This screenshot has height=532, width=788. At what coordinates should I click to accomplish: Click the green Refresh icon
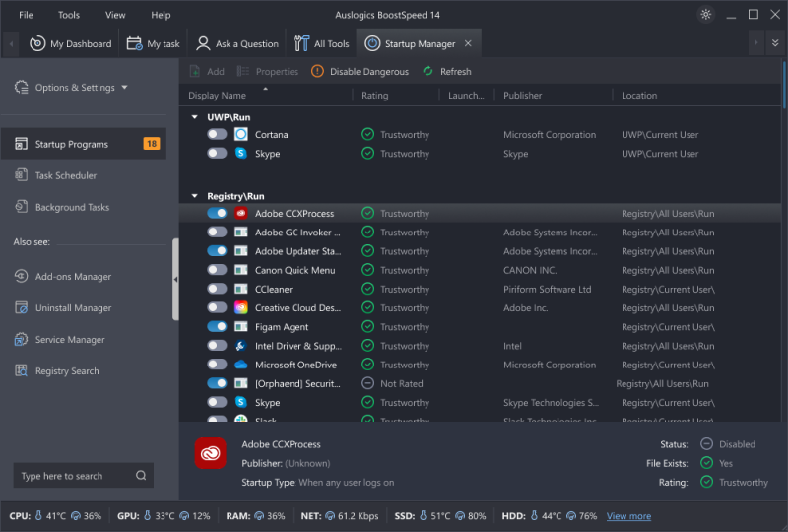coord(428,71)
